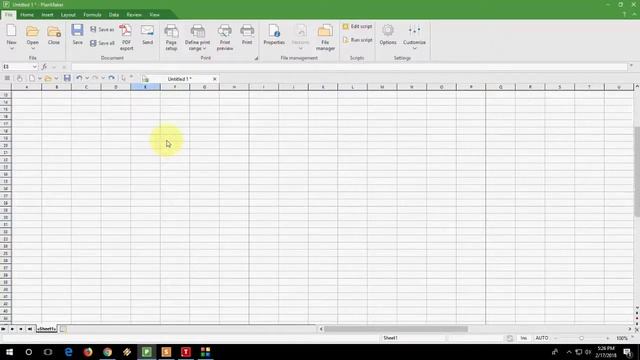Click the Untitled 1 document tab

tap(180, 79)
